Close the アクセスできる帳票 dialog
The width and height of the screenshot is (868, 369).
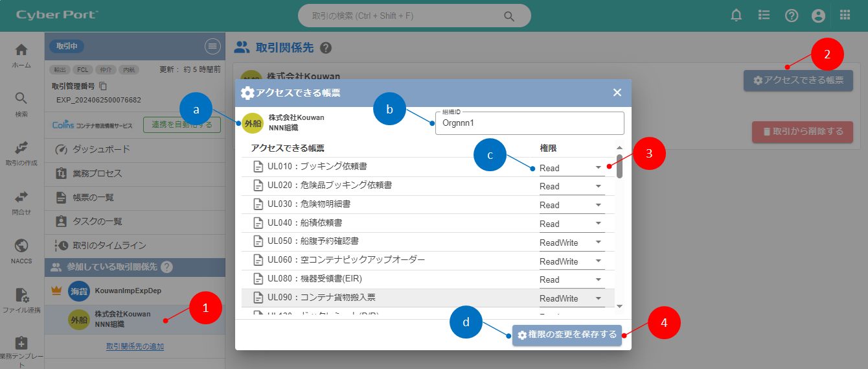click(x=617, y=93)
